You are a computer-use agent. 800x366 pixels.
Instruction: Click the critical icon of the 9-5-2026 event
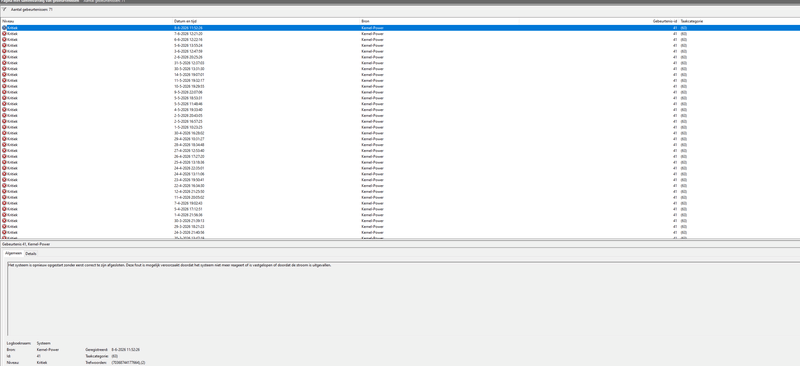tap(5, 92)
